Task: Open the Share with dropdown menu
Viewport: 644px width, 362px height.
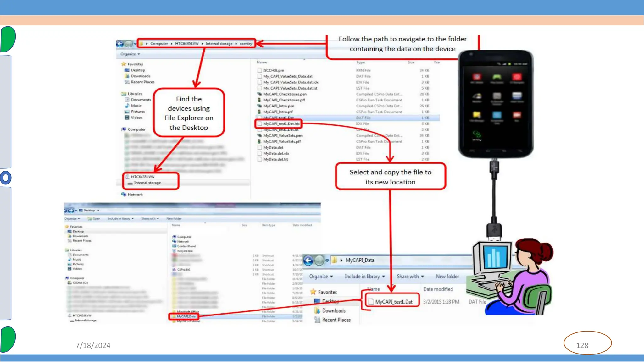Action: tap(410, 277)
